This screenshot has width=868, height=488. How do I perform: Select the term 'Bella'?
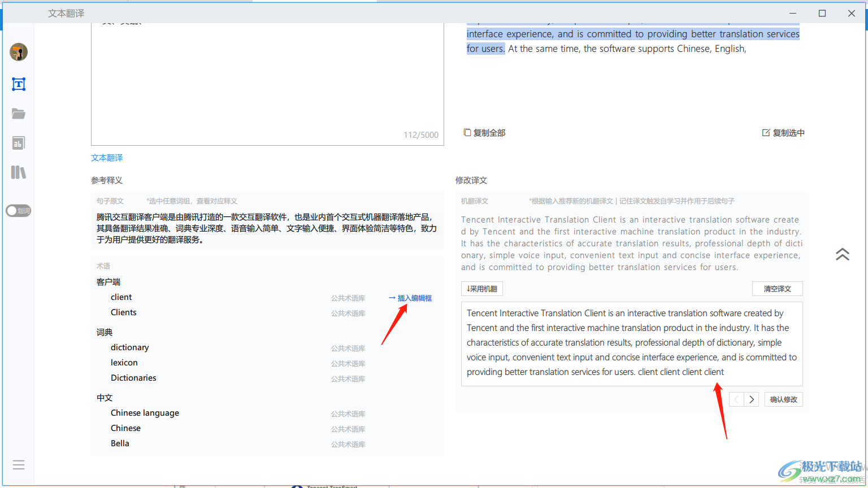[120, 443]
